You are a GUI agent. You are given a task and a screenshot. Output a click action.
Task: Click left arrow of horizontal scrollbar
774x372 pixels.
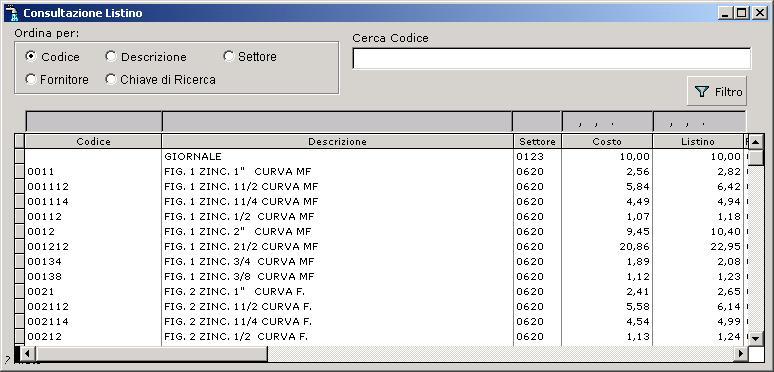(x=28, y=354)
